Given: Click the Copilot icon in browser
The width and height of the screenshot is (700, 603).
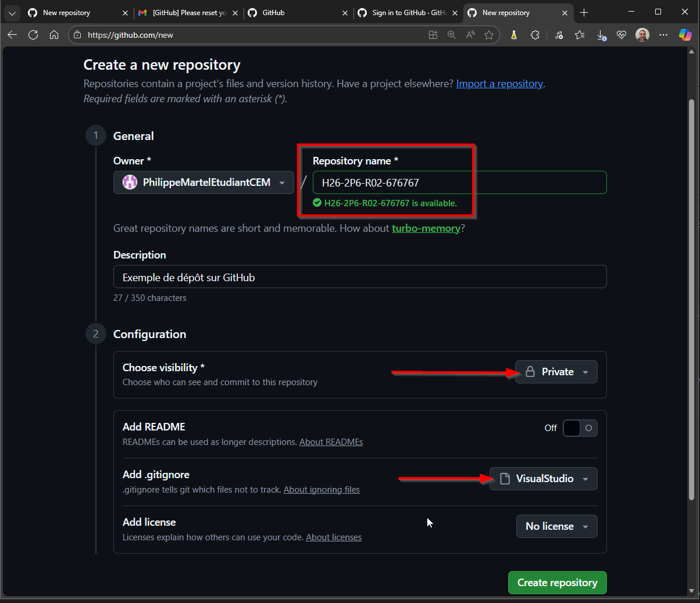Looking at the screenshot, I should point(685,35).
